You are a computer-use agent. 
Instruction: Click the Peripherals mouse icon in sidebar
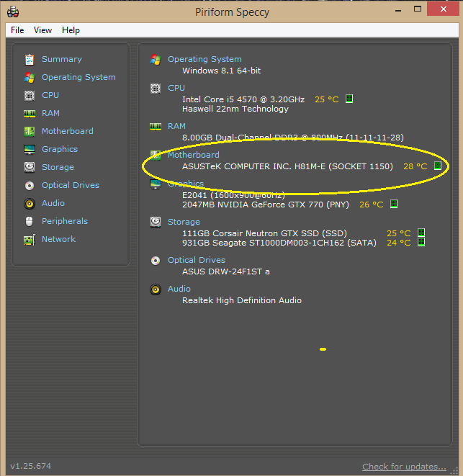pyautogui.click(x=29, y=221)
